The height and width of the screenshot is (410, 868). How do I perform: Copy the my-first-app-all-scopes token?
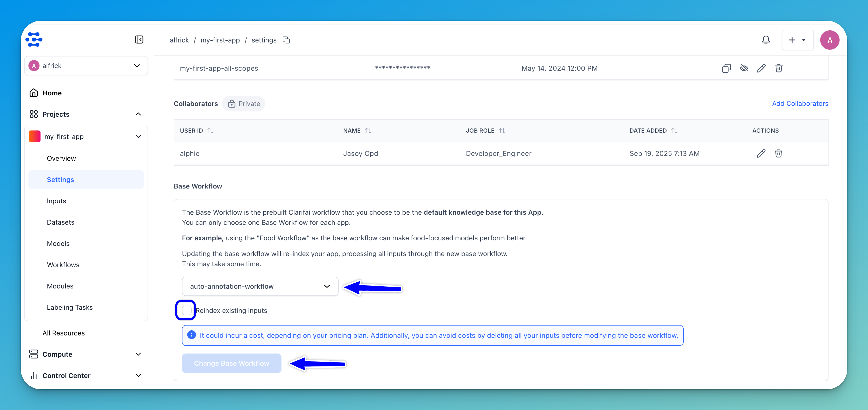pos(726,68)
